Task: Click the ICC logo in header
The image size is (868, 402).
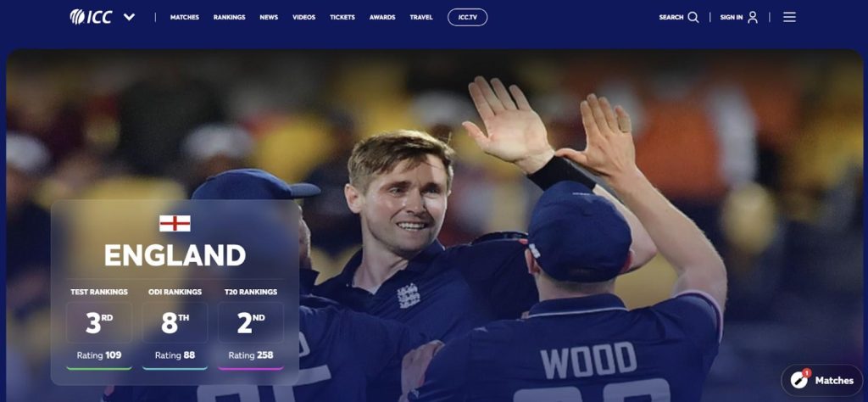Action: click(91, 17)
